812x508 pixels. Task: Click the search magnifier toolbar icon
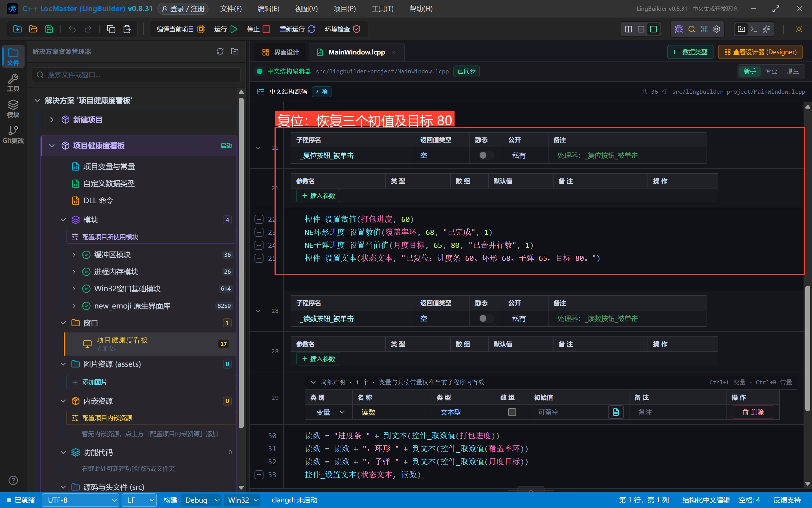click(692, 29)
